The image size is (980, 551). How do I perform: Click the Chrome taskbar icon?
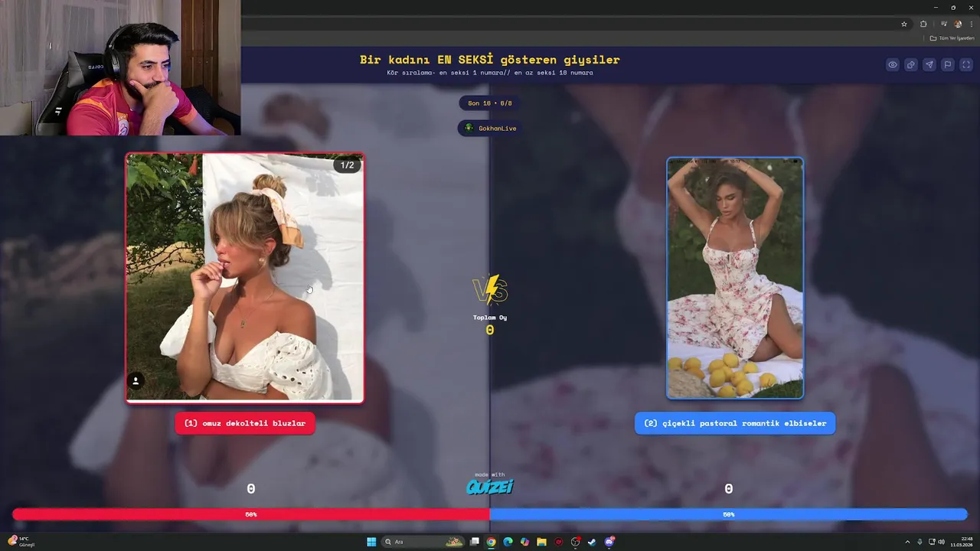point(491,542)
